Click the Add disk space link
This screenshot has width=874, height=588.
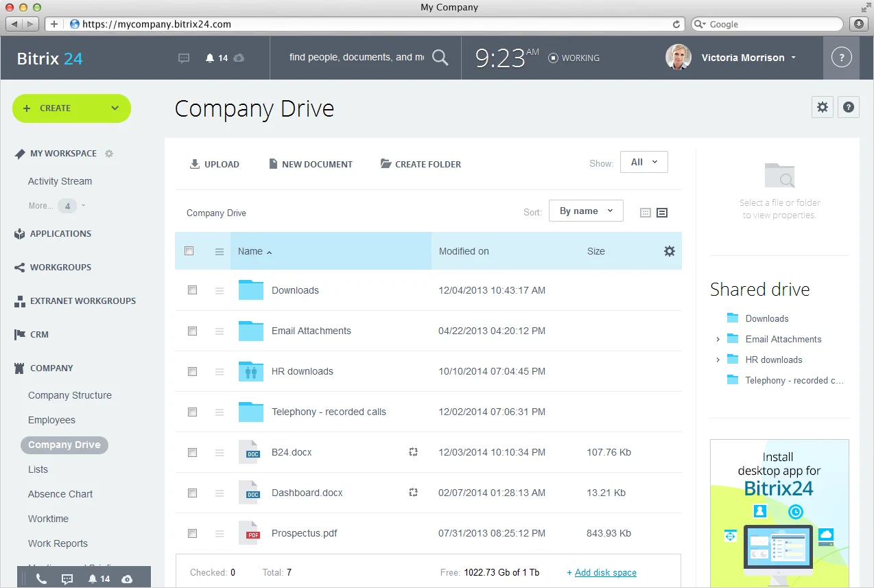(605, 572)
